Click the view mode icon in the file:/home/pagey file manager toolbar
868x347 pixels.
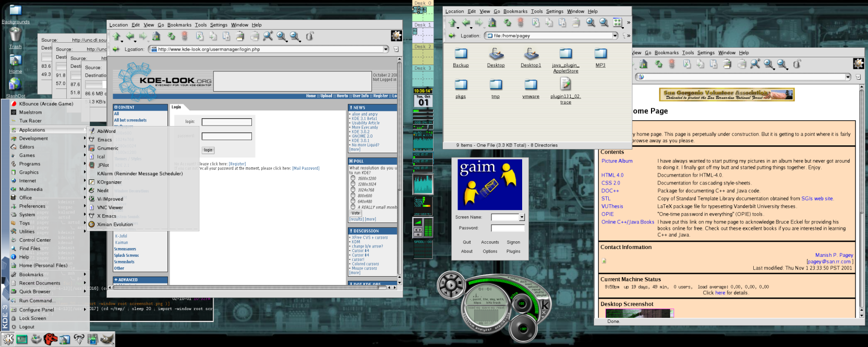point(618,23)
